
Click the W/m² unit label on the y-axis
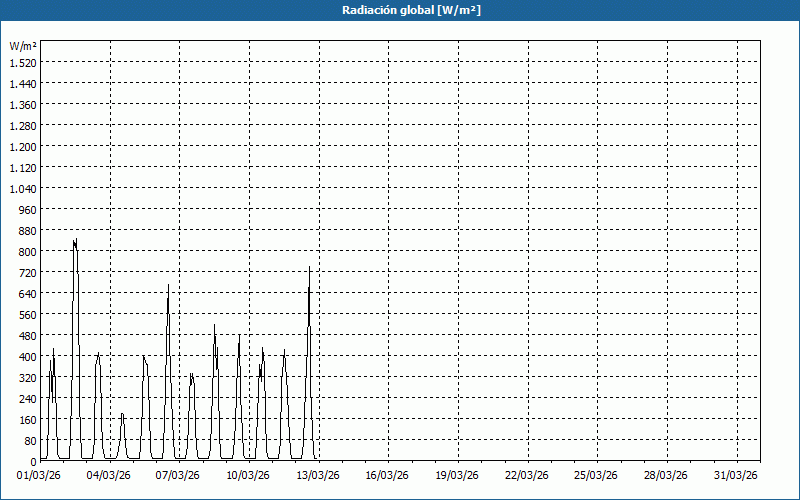[x=23, y=46]
